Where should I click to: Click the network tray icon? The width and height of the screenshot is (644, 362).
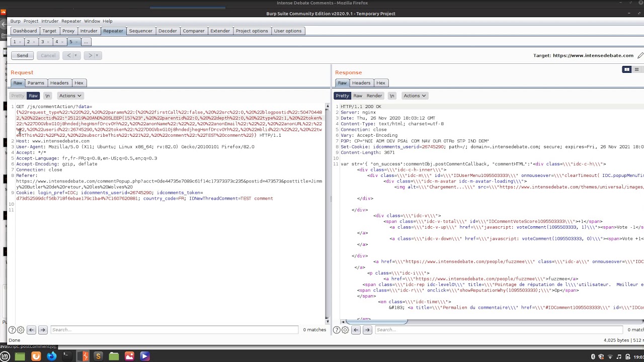pyautogui.click(x=610, y=356)
